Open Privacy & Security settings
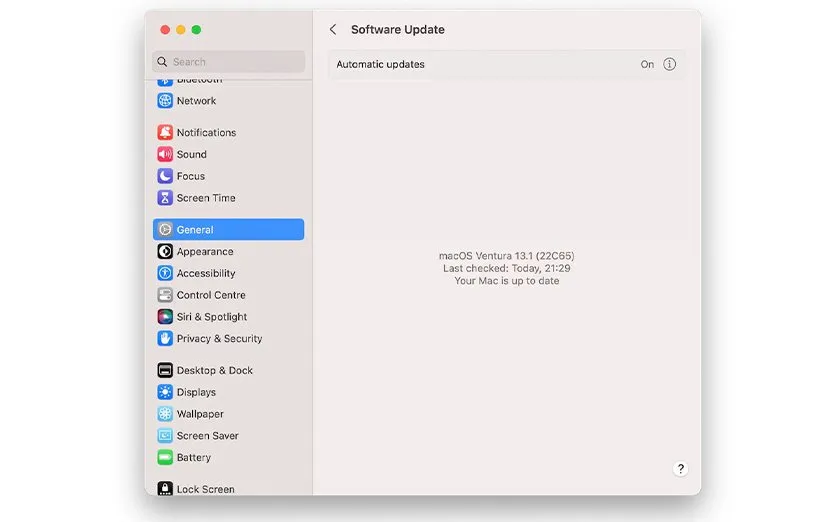Viewport: 822px width, 522px height. (219, 339)
